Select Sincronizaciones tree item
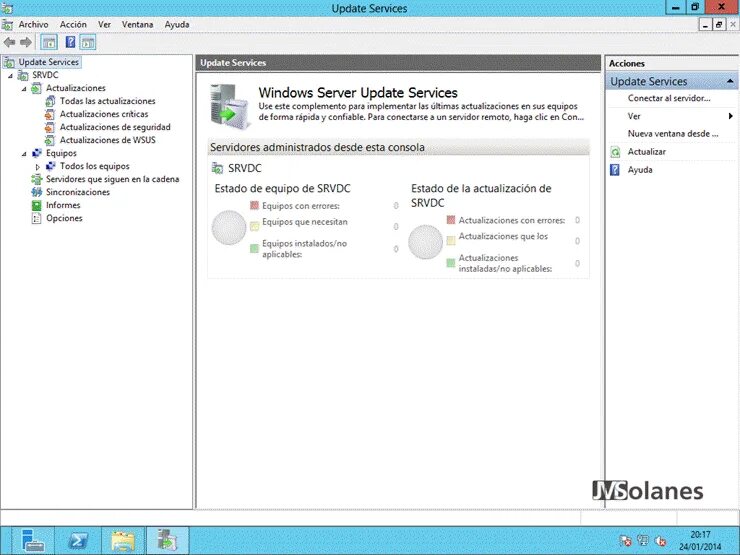 pos(78,192)
